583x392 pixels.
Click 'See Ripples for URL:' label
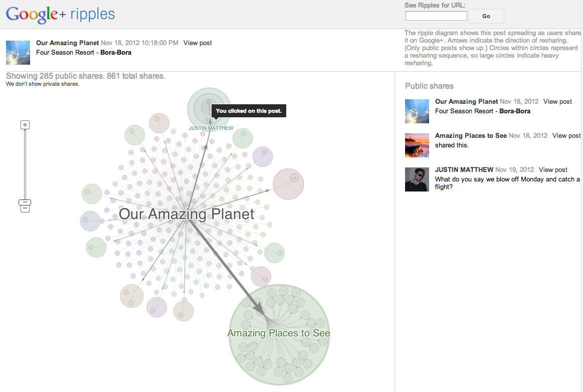coord(435,5)
